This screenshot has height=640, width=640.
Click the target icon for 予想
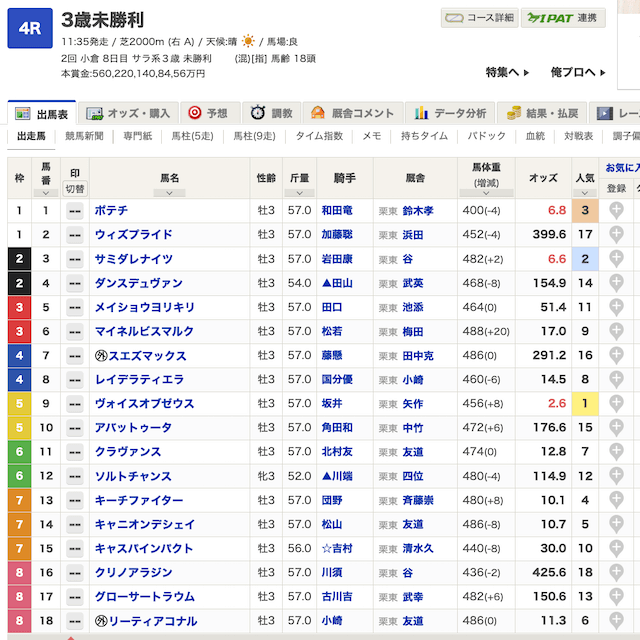195,113
